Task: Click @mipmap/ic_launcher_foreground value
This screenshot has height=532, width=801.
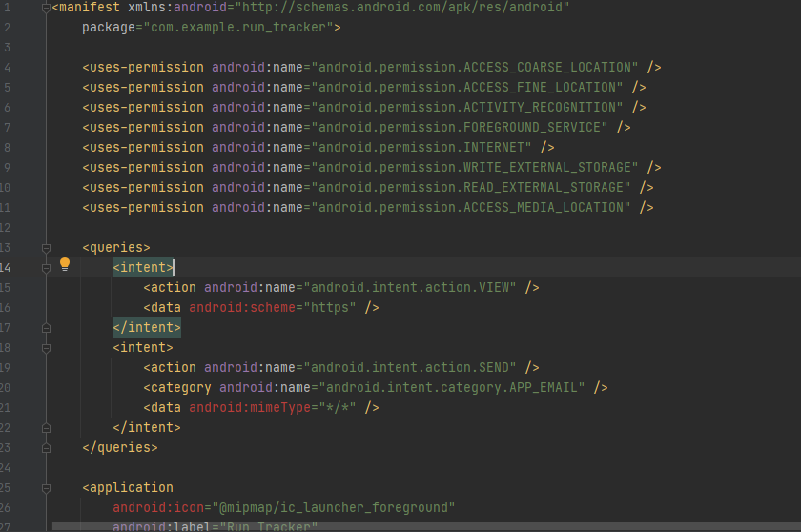Action: coord(333,507)
